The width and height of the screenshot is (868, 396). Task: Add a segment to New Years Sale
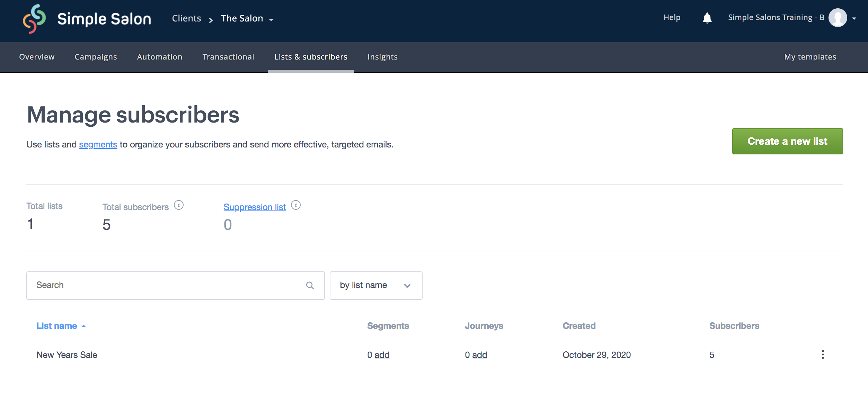(382, 355)
